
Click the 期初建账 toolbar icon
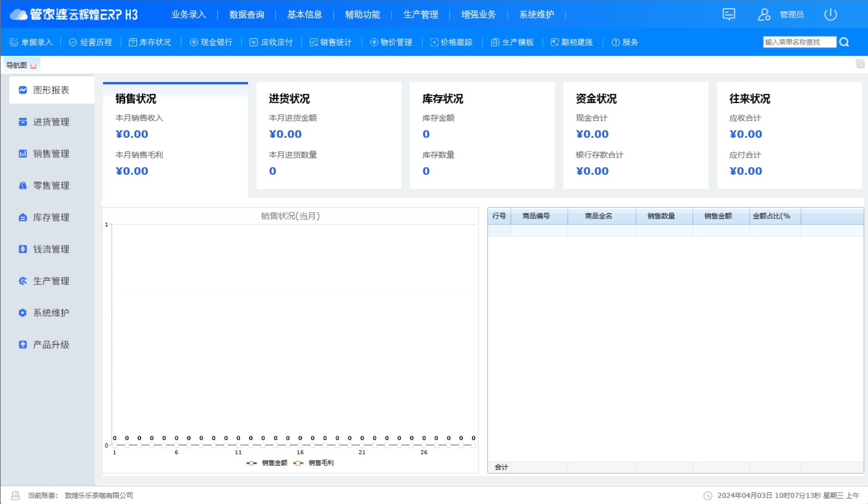click(x=555, y=42)
